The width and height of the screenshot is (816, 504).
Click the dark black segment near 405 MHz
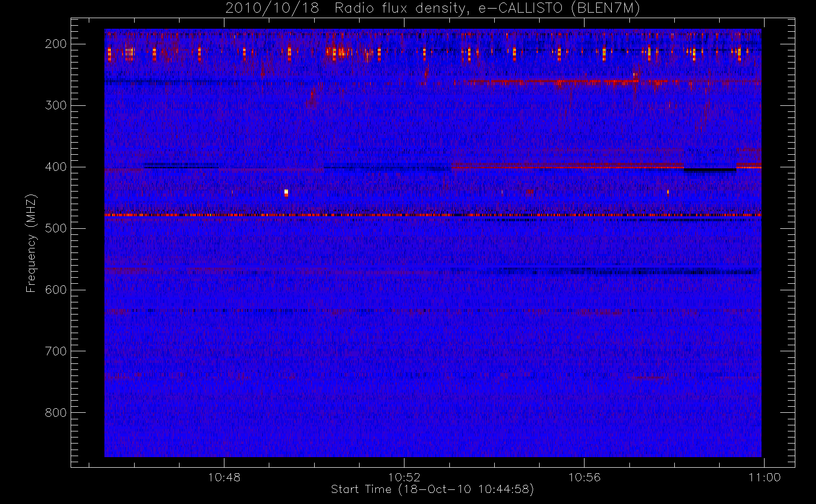coord(710,170)
